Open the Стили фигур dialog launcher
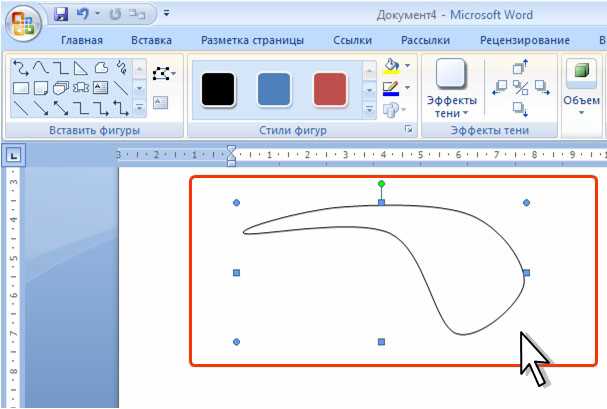 click(408, 131)
